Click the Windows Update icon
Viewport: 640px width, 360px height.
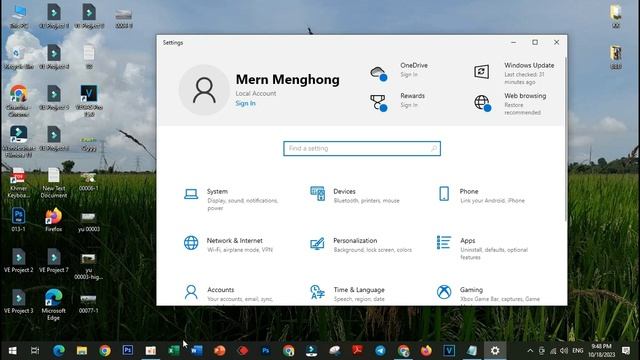pos(482,71)
